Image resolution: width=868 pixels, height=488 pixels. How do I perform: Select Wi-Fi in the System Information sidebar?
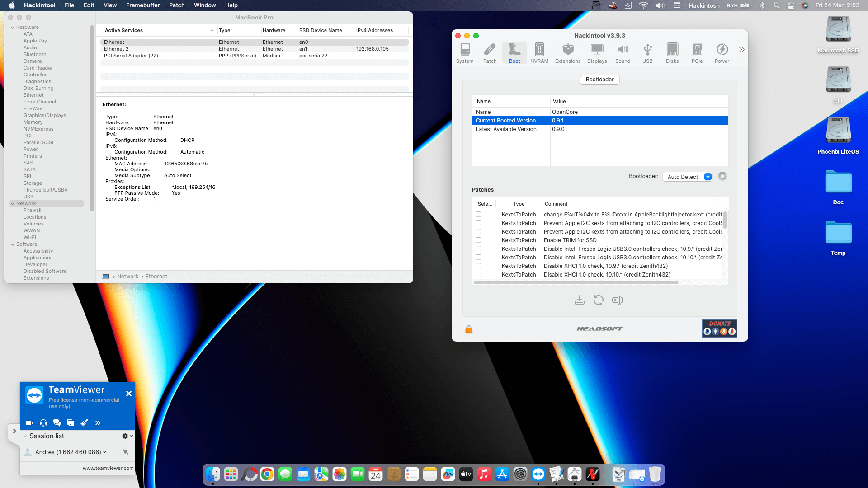click(30, 238)
